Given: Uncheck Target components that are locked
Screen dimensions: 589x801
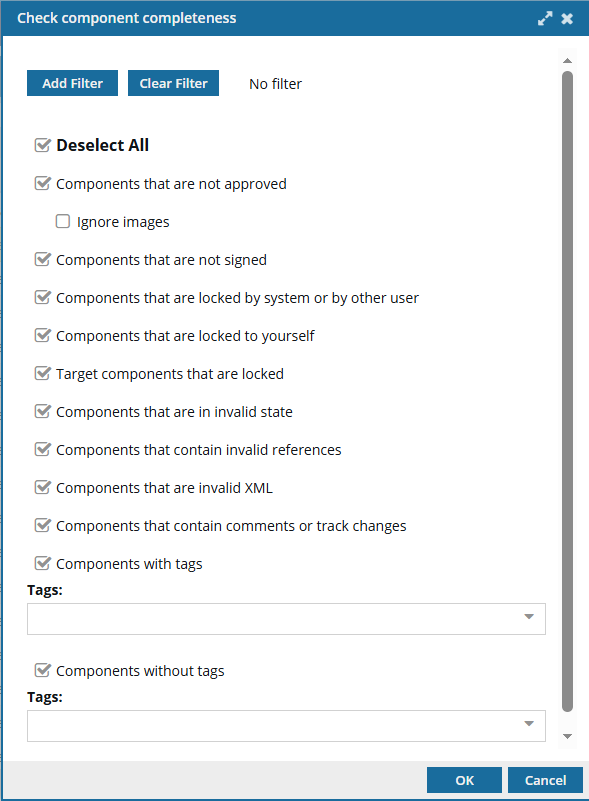Looking at the screenshot, I should tap(42, 373).
